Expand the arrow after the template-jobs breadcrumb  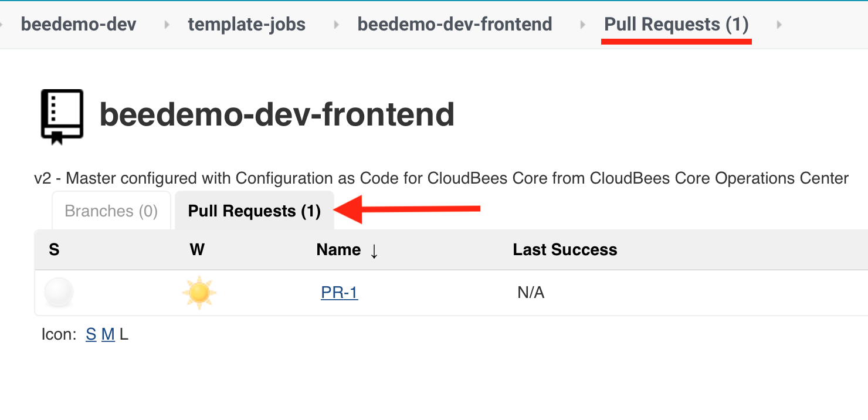tap(337, 25)
